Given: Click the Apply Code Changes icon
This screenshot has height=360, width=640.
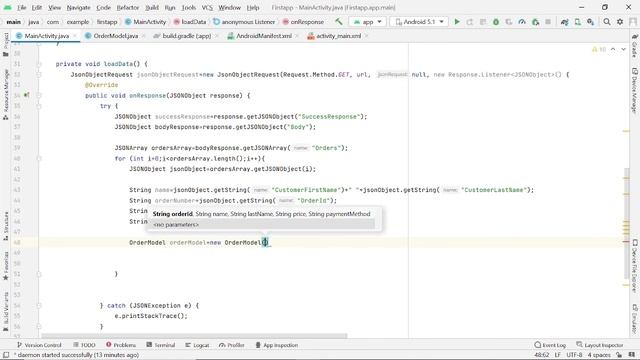Looking at the screenshot, I should (x=483, y=22).
